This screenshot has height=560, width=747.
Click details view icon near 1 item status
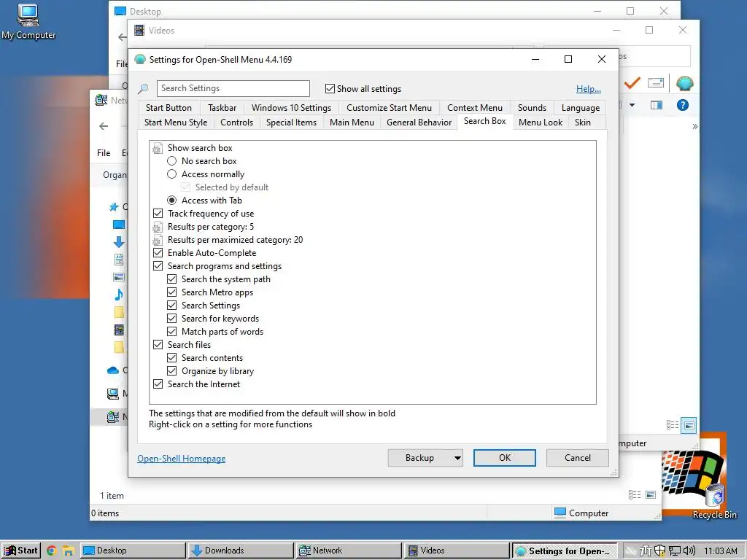[x=635, y=495]
